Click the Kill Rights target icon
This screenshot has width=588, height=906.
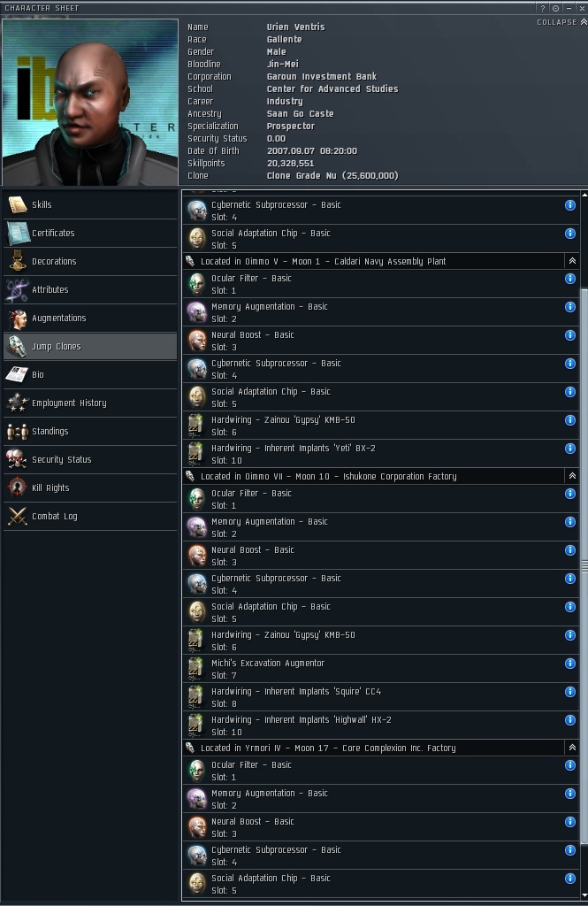point(18,488)
